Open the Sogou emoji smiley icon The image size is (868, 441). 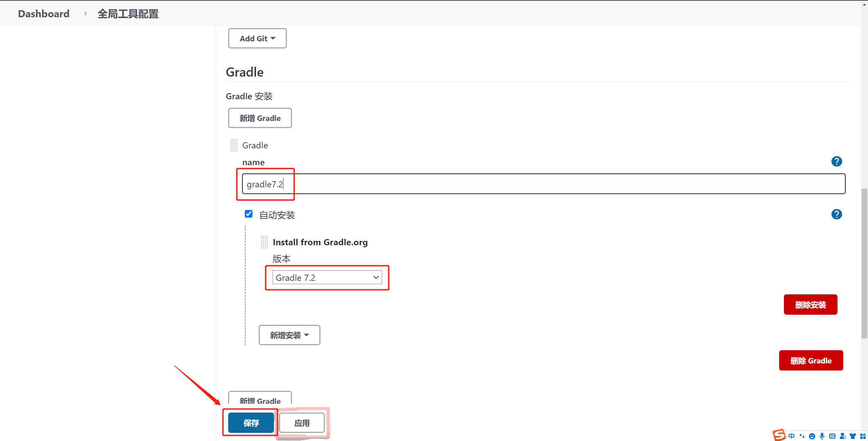pos(812,436)
